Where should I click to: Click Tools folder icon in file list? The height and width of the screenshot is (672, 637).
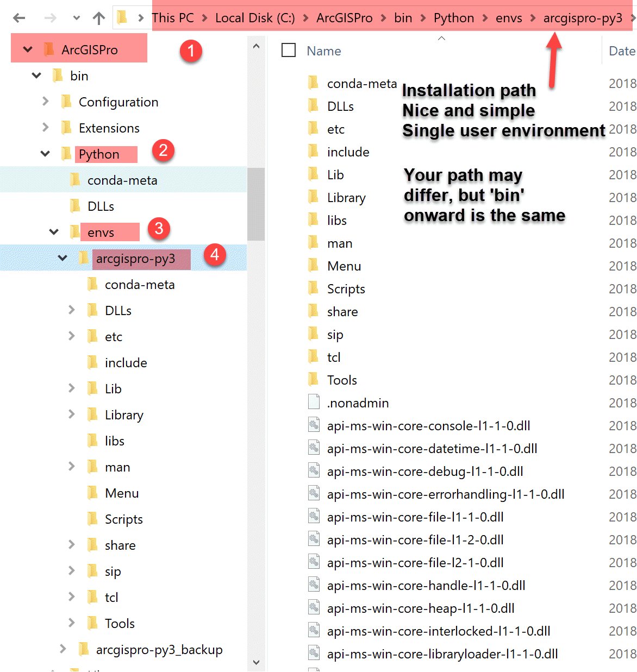pyautogui.click(x=314, y=380)
